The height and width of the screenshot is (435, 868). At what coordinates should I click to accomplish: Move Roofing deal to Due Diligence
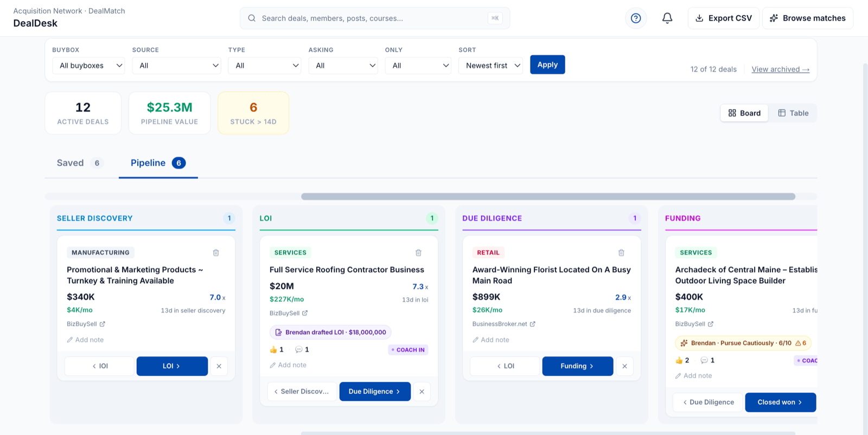[x=375, y=392]
